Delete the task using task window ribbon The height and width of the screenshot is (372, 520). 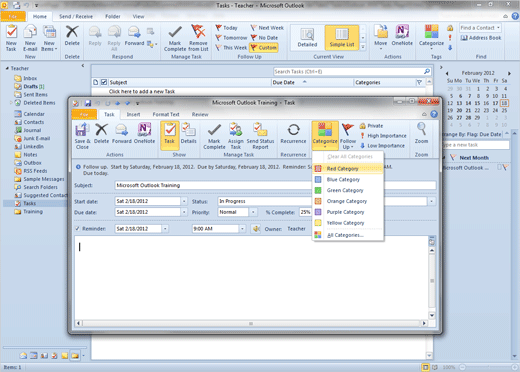pyautogui.click(x=101, y=134)
